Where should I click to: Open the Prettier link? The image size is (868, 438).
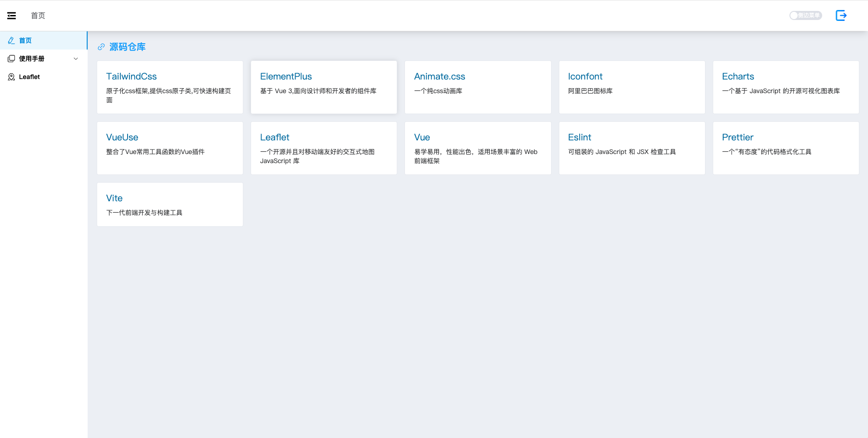point(738,137)
